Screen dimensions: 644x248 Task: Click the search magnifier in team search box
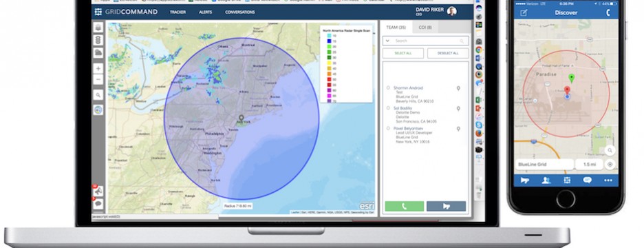(462, 41)
